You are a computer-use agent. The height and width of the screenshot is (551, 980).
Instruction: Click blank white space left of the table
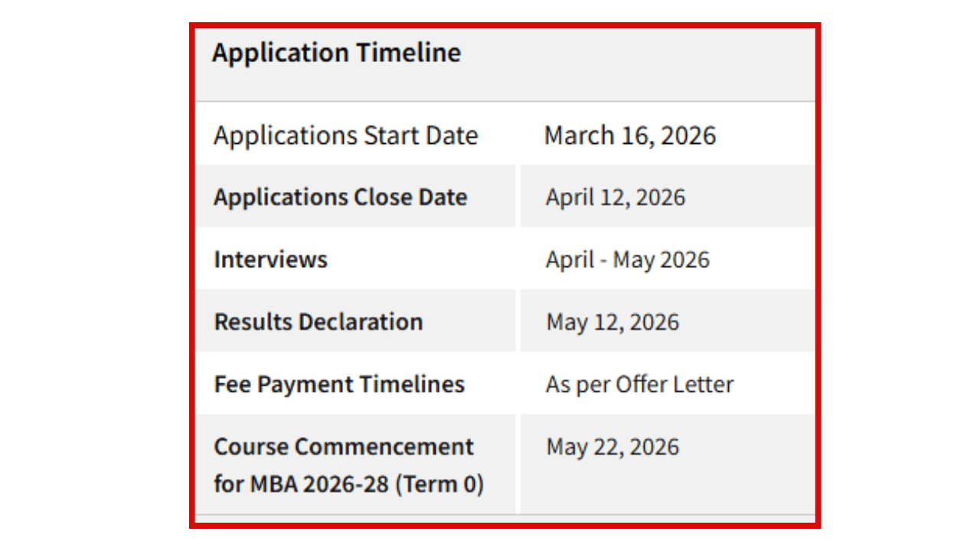tap(92, 275)
